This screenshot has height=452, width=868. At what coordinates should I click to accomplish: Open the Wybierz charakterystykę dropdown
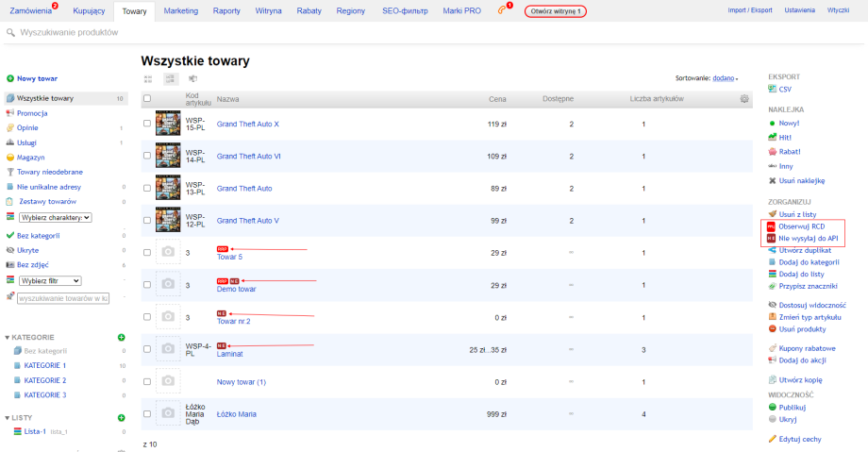coord(55,217)
